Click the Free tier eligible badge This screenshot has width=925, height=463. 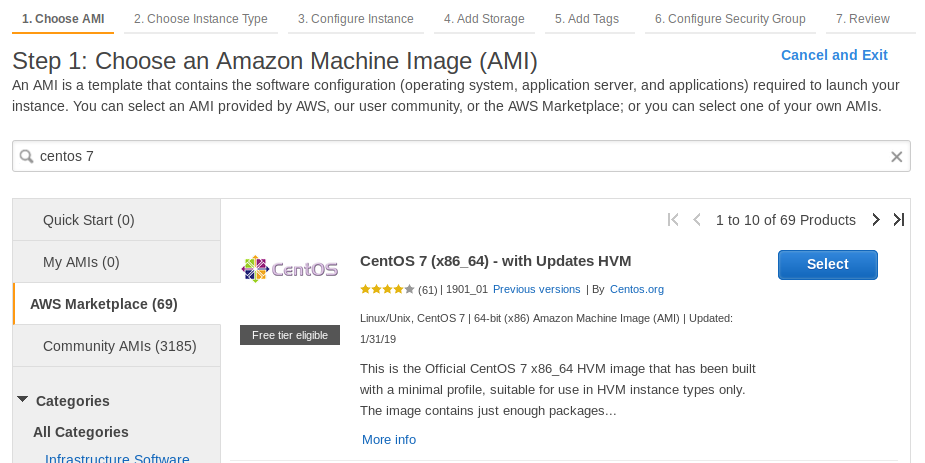(x=290, y=335)
